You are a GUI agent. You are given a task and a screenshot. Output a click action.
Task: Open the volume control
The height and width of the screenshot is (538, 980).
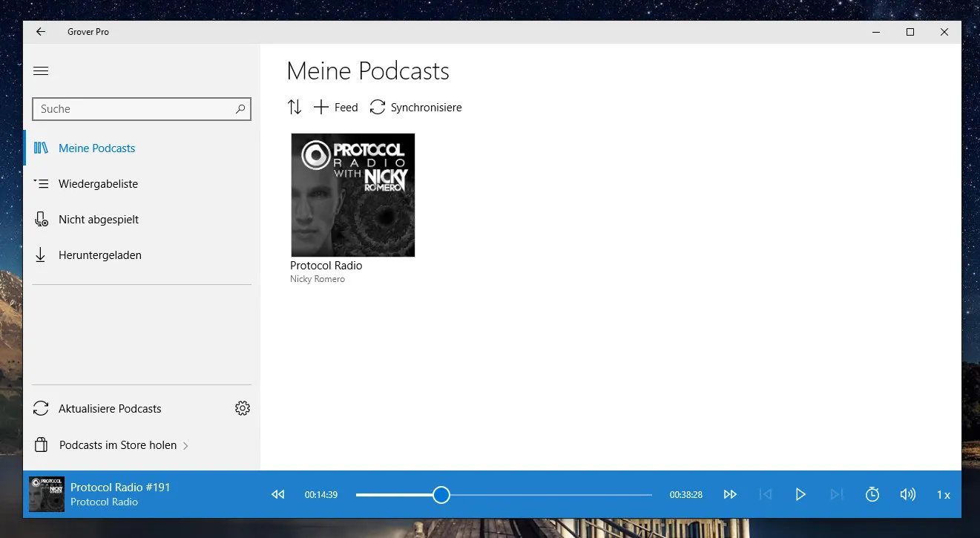point(908,494)
